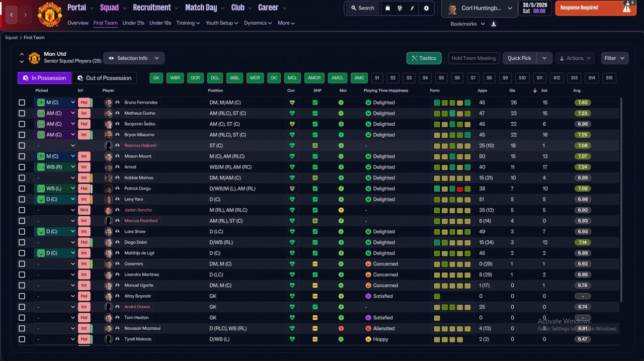This screenshot has width=644, height=361.
Task: Click Jadon Sancho yellow morale icon
Action: [x=341, y=210]
